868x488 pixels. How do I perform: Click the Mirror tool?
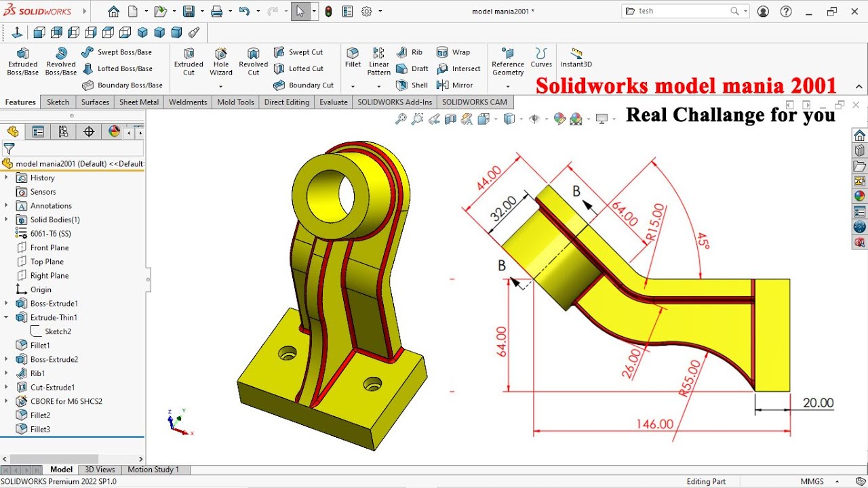coord(455,85)
